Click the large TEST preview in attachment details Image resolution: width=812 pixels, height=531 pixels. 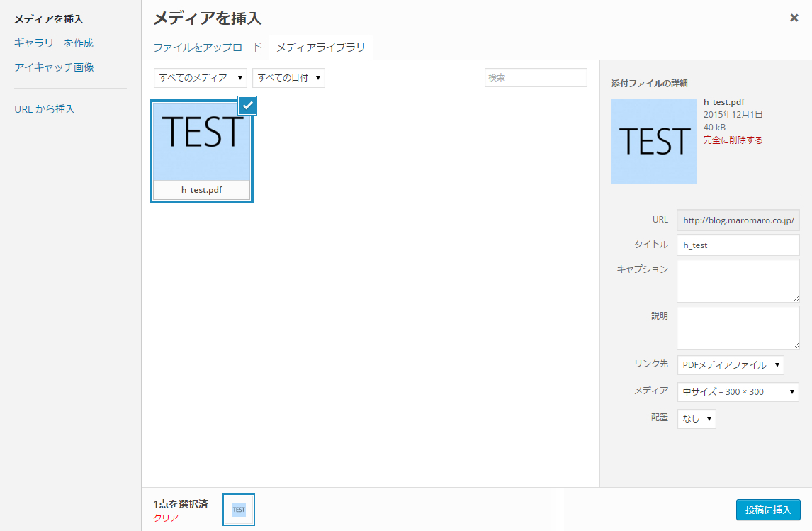tap(653, 141)
